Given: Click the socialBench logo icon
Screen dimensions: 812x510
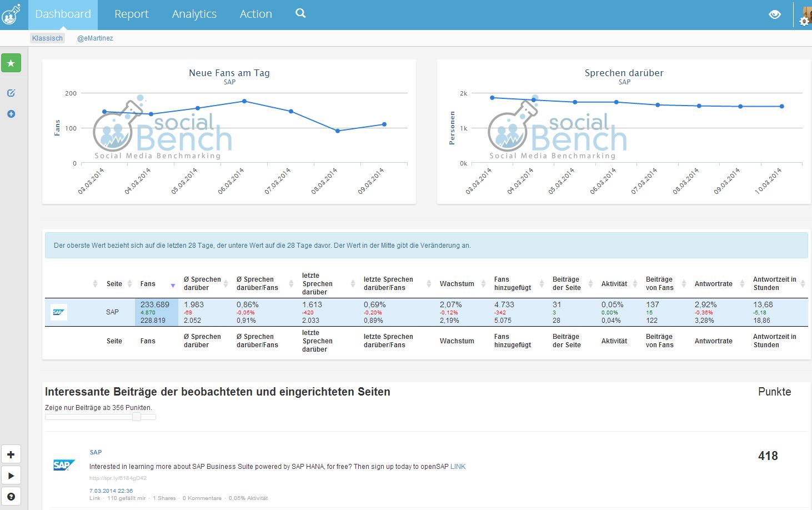Looking at the screenshot, I should point(11,14).
